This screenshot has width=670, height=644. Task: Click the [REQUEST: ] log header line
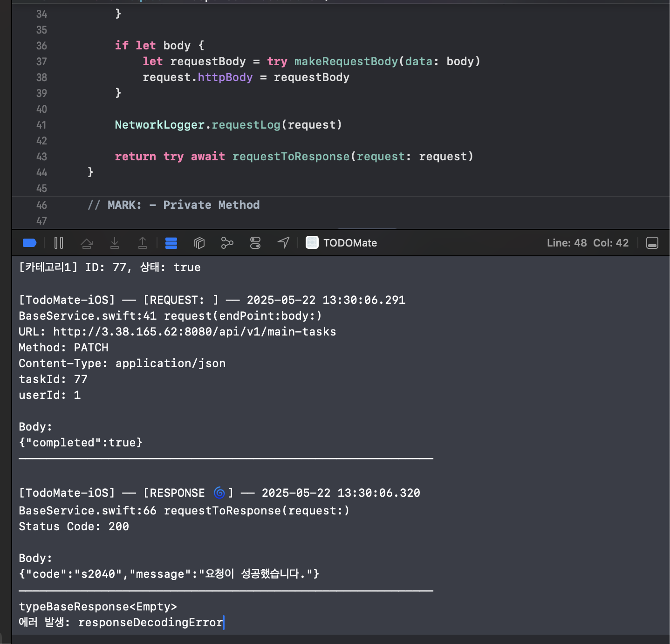pos(212,300)
